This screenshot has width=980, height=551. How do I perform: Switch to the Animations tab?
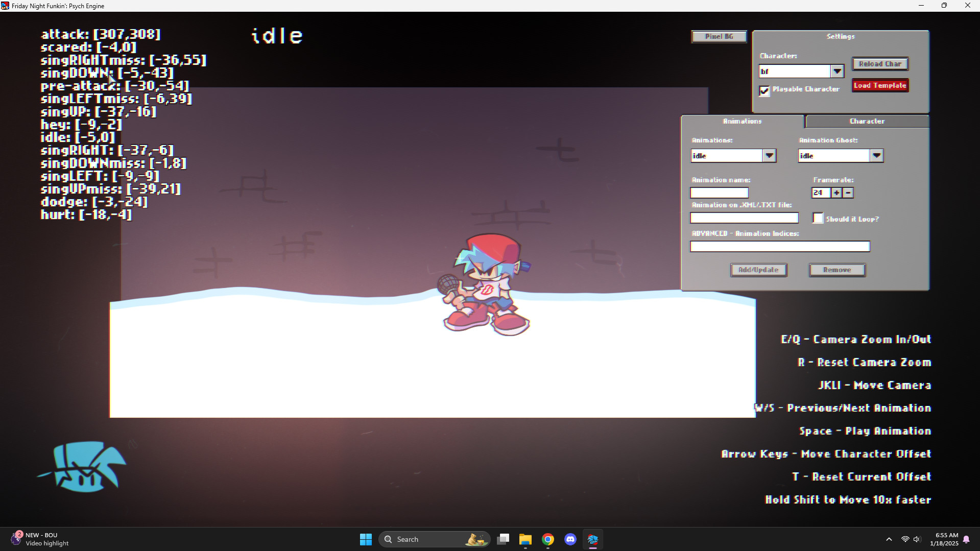(x=743, y=122)
